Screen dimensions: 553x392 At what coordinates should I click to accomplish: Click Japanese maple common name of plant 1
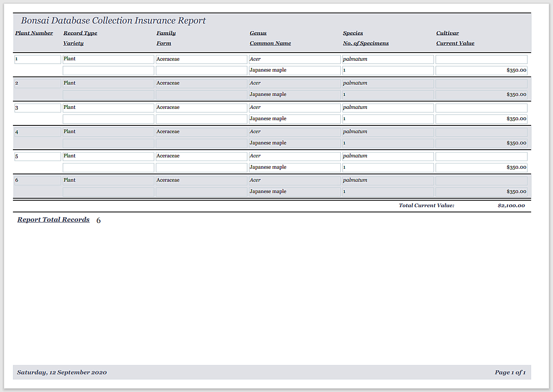[295, 70]
